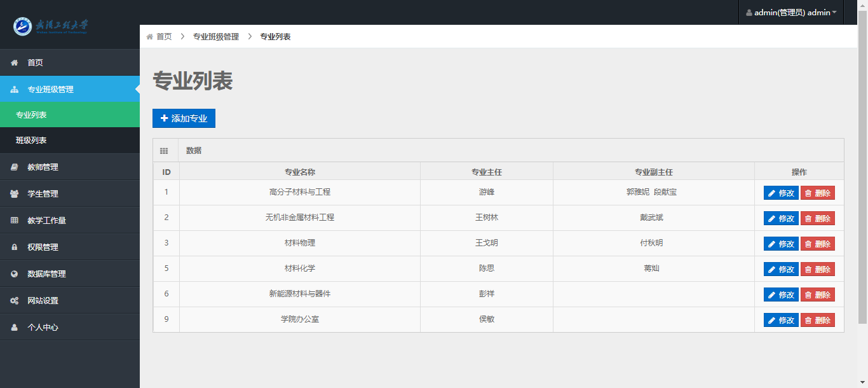The width and height of the screenshot is (868, 388).
Task: Click the 教学工作量 table icon
Action: coord(15,221)
